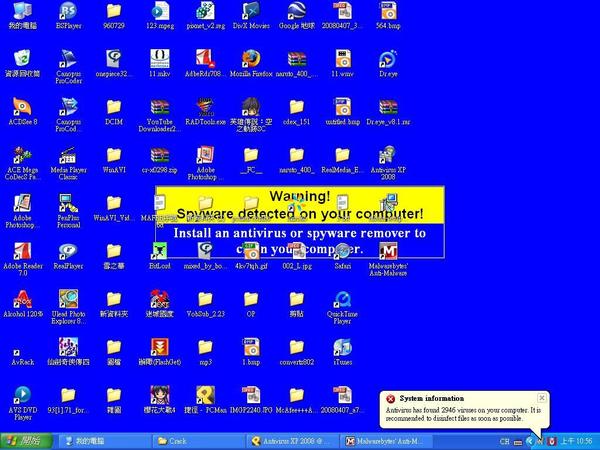Screen dimensions: 600x450
Task: Switch to Malwarebytes' Anti-Malware taskbar window
Action: pyautogui.click(x=386, y=441)
